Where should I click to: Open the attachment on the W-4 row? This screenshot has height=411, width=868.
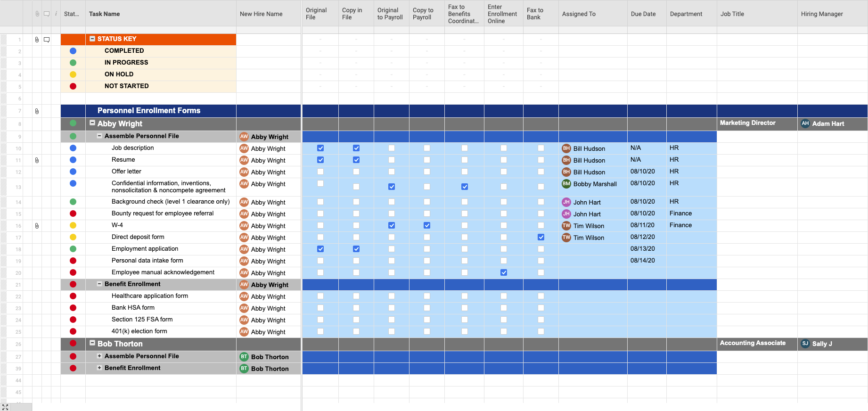pos(37,226)
